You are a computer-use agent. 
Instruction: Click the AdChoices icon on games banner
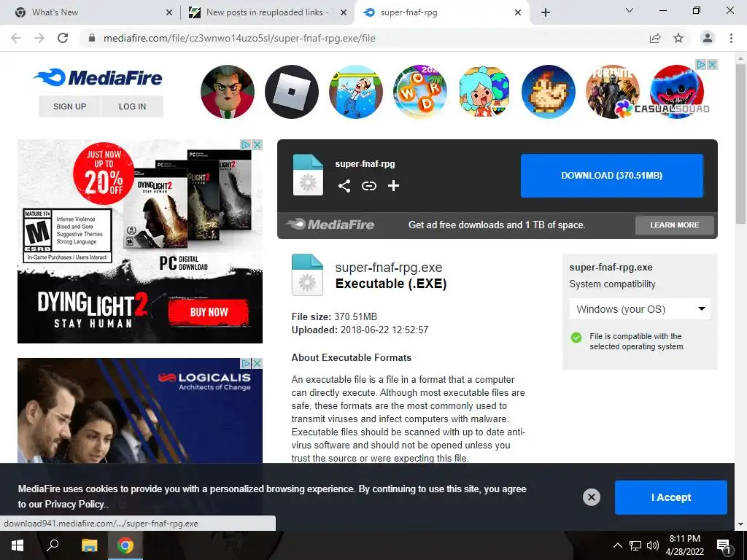[x=701, y=64]
